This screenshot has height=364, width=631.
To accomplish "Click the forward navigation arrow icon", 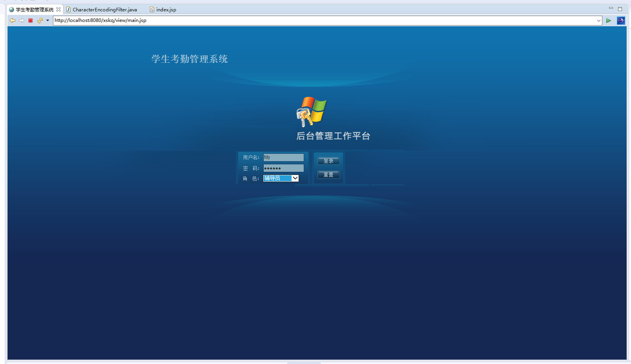I will (x=22, y=20).
